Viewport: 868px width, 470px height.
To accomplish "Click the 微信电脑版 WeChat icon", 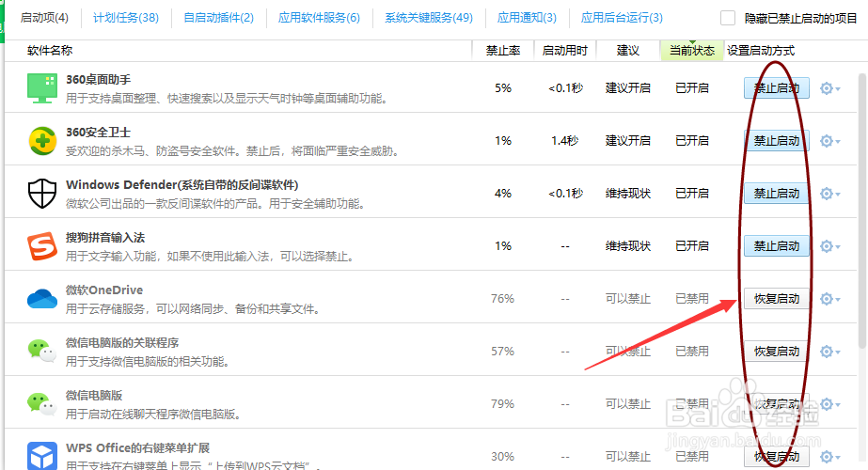I will coord(42,403).
